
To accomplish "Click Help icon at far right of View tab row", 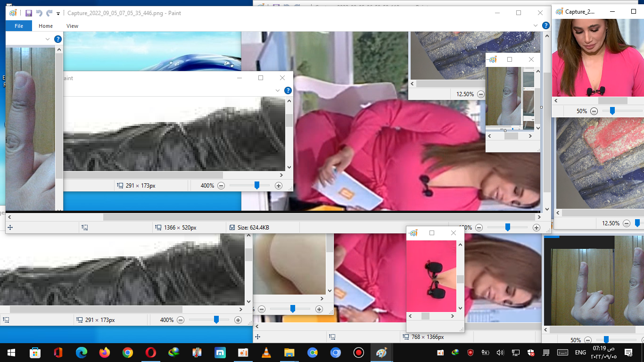I will [x=545, y=26].
